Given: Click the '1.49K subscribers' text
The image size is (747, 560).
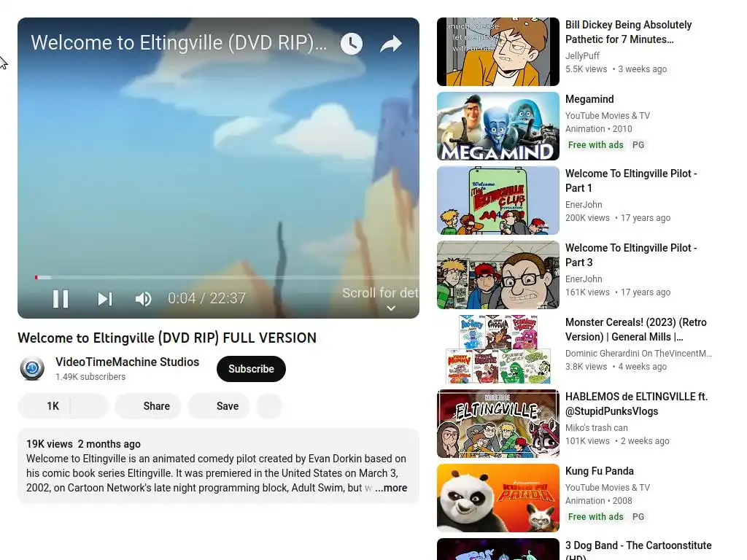Looking at the screenshot, I should pos(90,377).
